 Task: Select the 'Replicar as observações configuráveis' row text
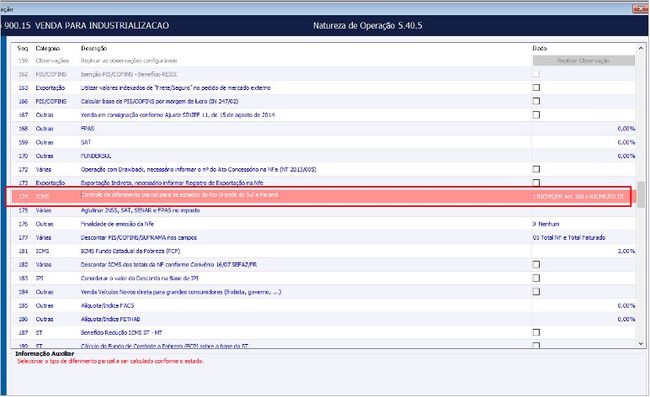pyautogui.click(x=129, y=61)
